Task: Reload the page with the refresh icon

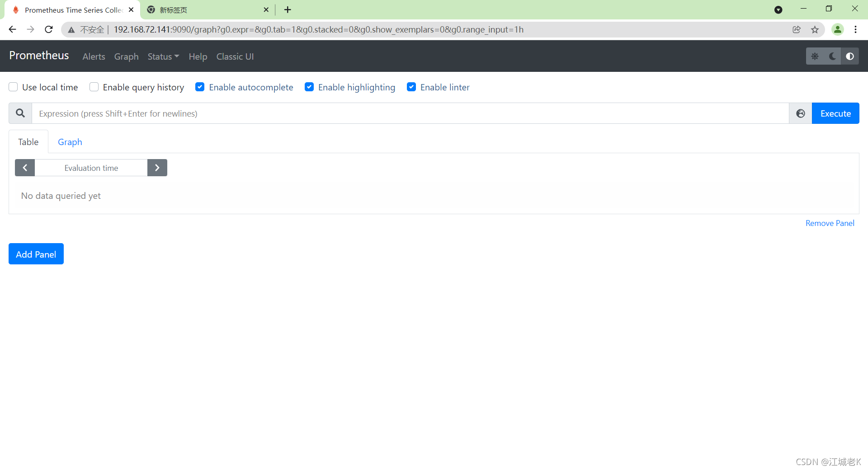Action: pos(49,29)
